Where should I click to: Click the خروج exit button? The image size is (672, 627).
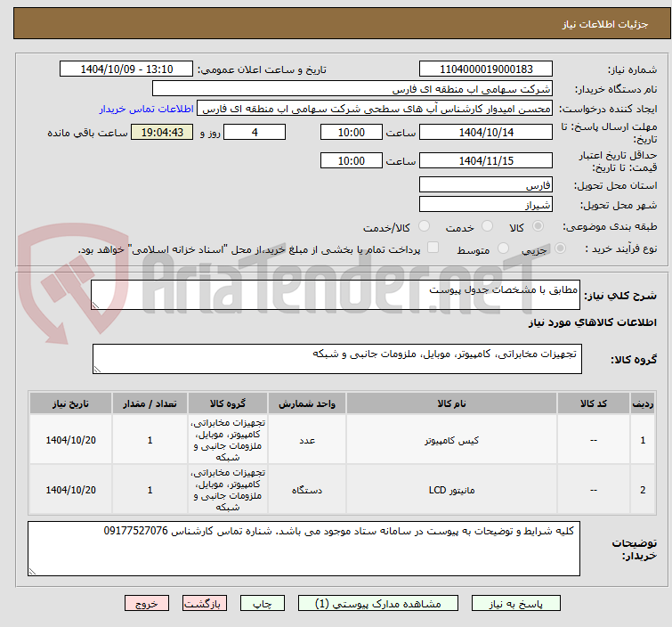point(147,604)
